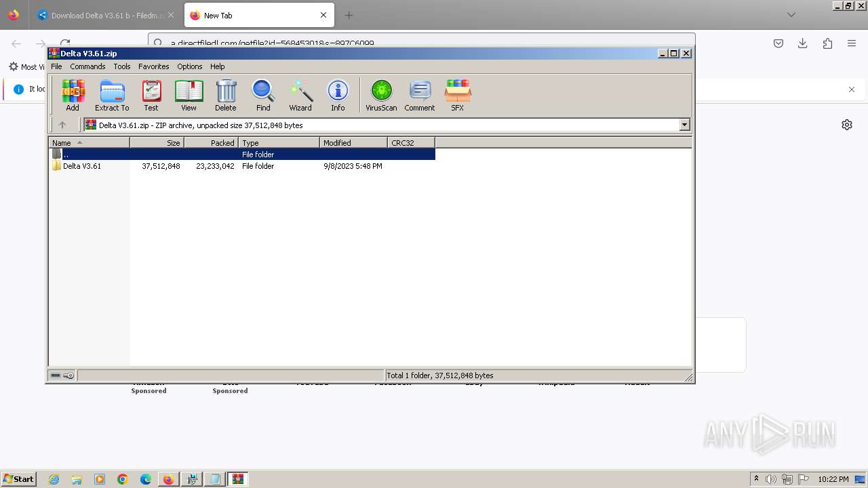
Task: Click the volume speaker tray icon
Action: [771, 479]
